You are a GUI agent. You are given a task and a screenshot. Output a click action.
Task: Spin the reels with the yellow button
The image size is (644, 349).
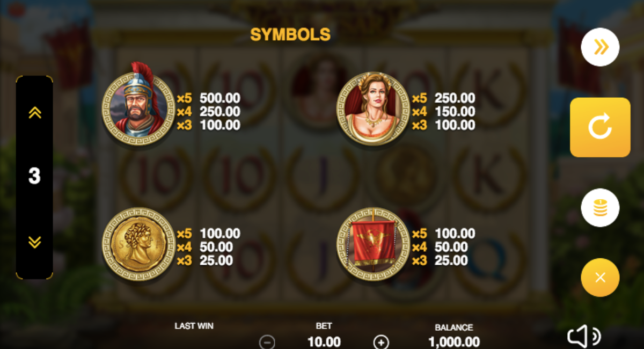pos(600,127)
